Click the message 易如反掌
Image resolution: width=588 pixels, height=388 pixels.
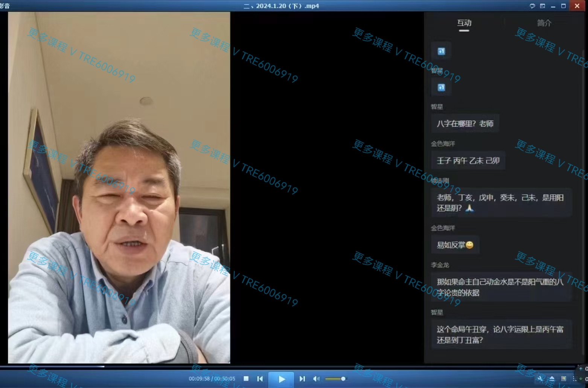coord(455,245)
